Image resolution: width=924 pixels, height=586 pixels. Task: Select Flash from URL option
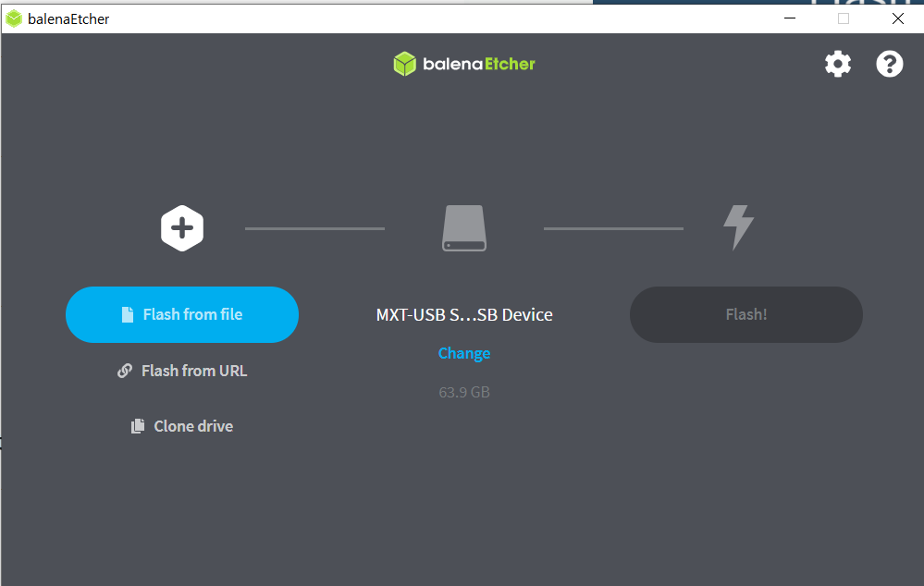coord(182,371)
